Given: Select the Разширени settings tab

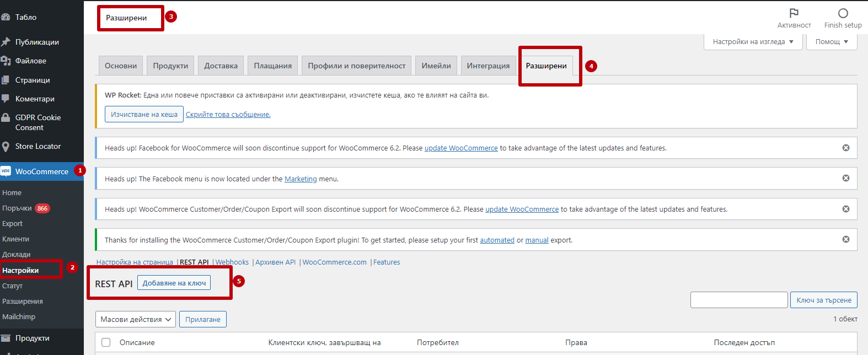Looking at the screenshot, I should 546,66.
